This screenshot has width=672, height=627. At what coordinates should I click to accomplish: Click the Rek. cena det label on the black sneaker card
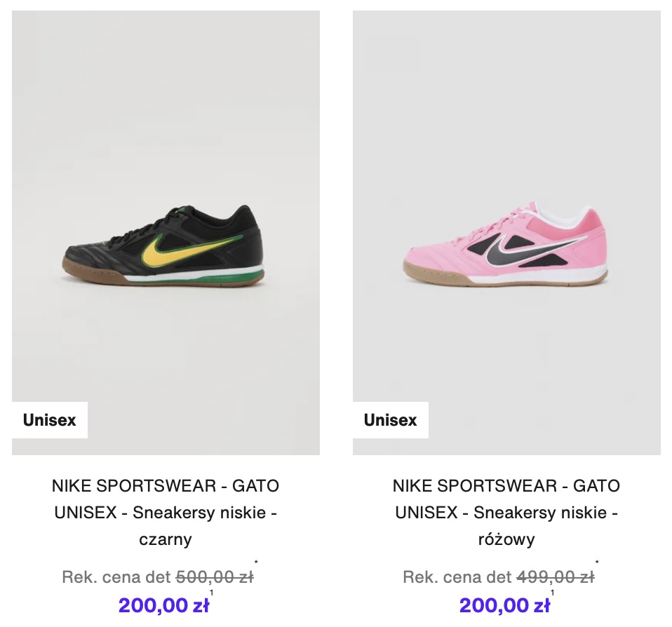pos(116,577)
